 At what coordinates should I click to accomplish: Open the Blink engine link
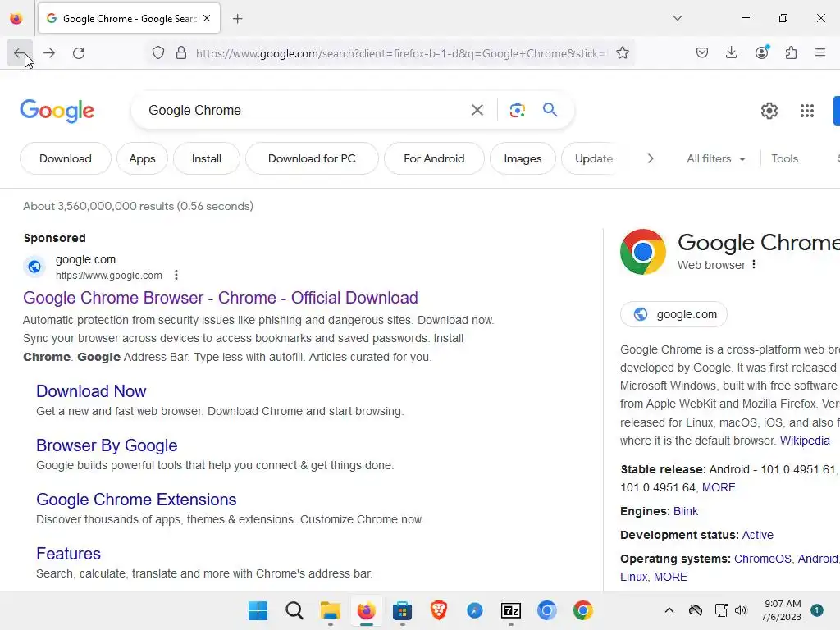(x=685, y=511)
